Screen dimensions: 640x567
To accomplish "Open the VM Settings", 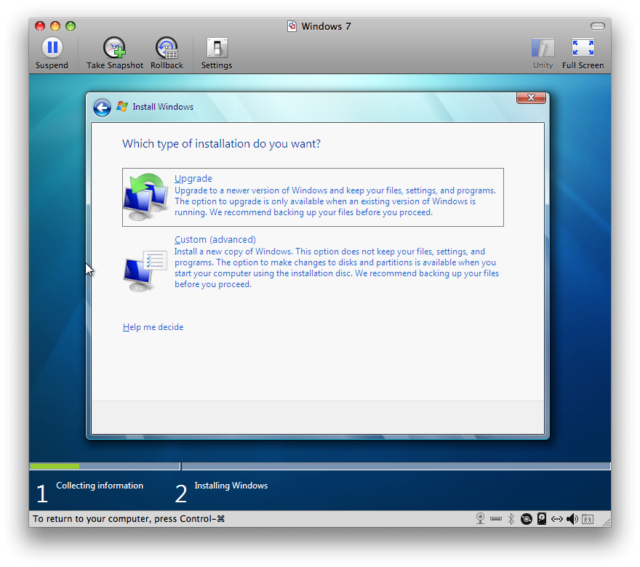I will point(216,53).
